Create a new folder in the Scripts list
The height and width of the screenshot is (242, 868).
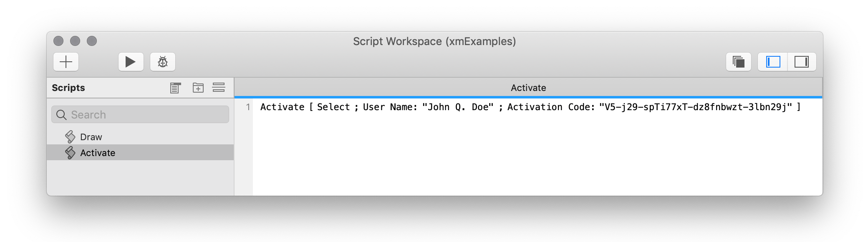[x=198, y=88]
